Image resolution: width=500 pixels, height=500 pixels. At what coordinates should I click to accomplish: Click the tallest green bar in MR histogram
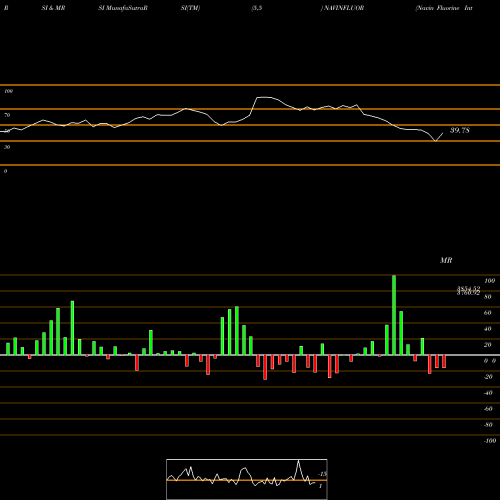coord(394,315)
